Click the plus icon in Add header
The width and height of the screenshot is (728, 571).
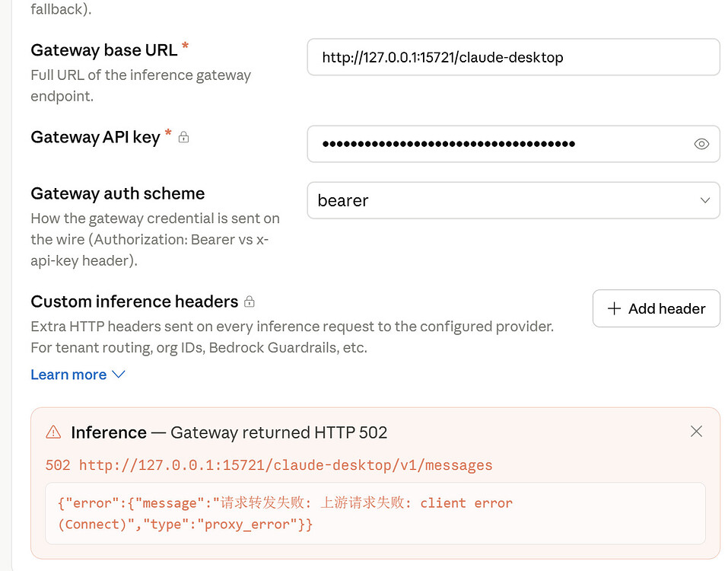[x=614, y=308]
